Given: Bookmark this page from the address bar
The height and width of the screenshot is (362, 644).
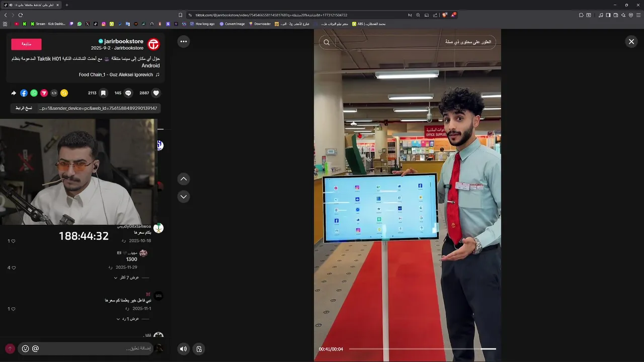Looking at the screenshot, I should pyautogui.click(x=181, y=15).
